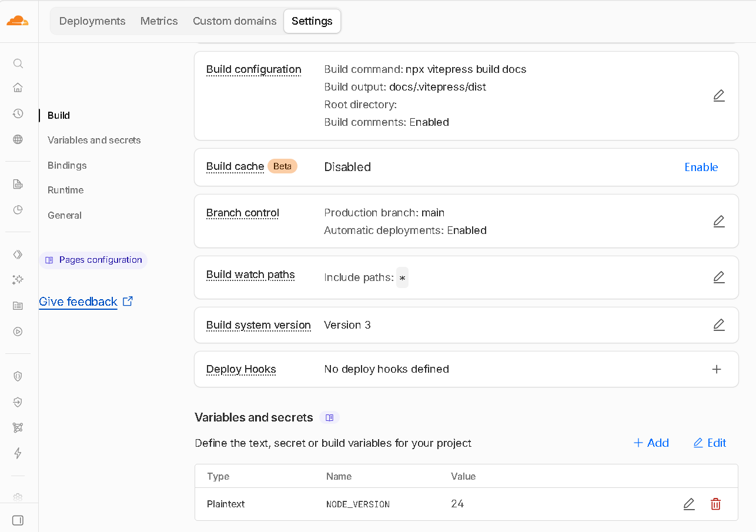Edit Build watch paths via pencil icon
The image size is (756, 532).
(x=719, y=277)
